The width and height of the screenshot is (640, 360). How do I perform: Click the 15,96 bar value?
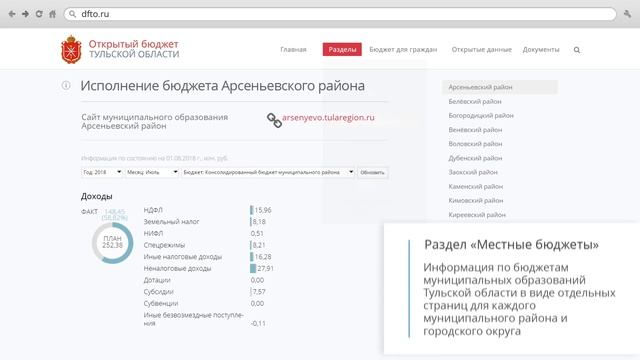point(263,210)
